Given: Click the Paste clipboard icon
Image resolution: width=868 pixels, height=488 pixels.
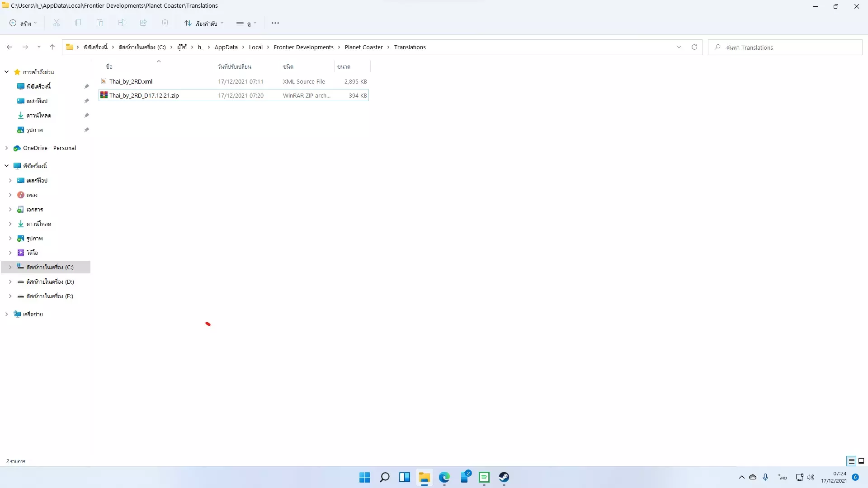Looking at the screenshot, I should tap(100, 23).
